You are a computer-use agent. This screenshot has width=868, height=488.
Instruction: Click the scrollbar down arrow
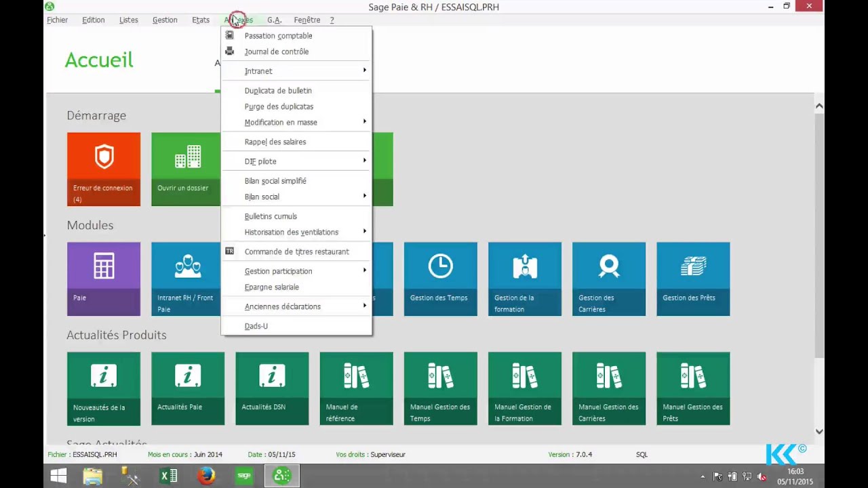(819, 431)
